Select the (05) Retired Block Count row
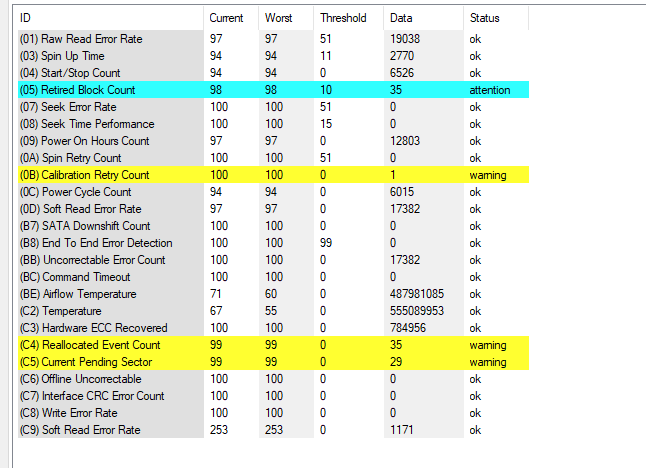 pos(274,90)
